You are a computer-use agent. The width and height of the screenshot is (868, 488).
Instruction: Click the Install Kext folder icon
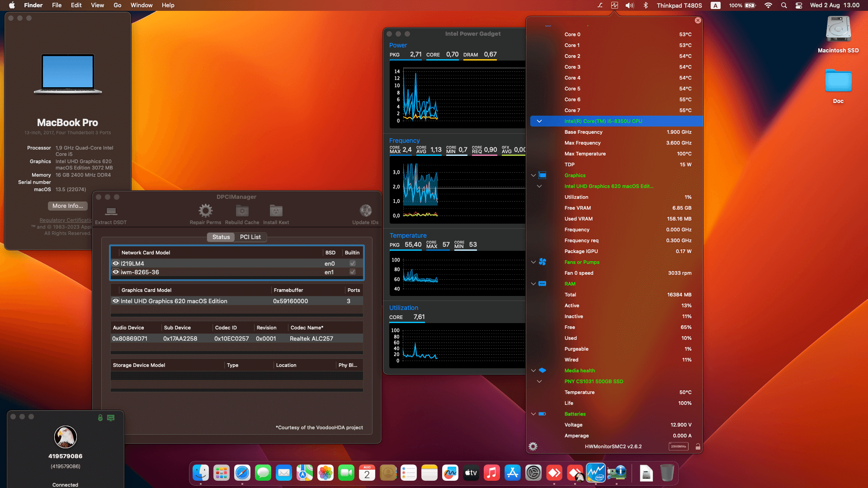click(276, 211)
